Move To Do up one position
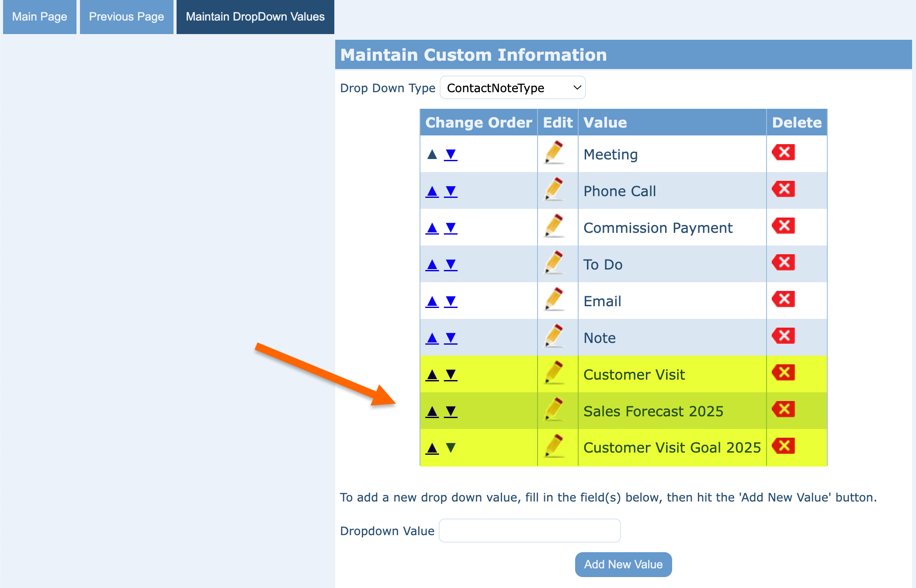Image resolution: width=916 pixels, height=588 pixels. point(432,265)
